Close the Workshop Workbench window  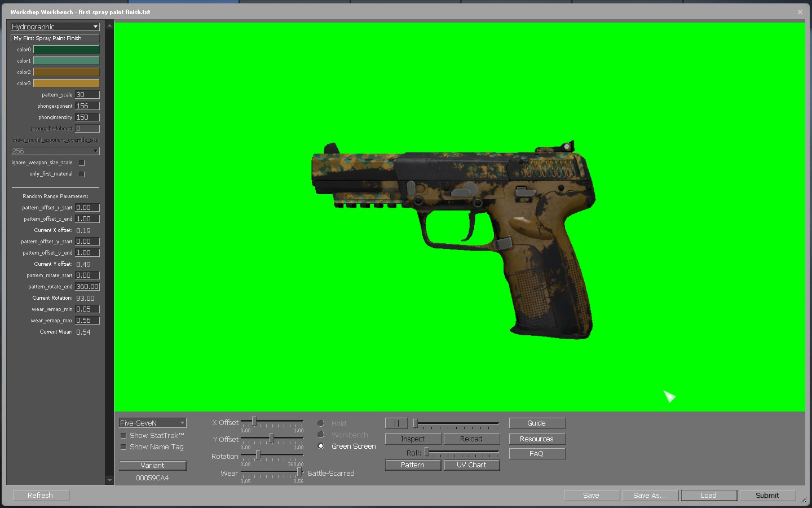click(800, 12)
